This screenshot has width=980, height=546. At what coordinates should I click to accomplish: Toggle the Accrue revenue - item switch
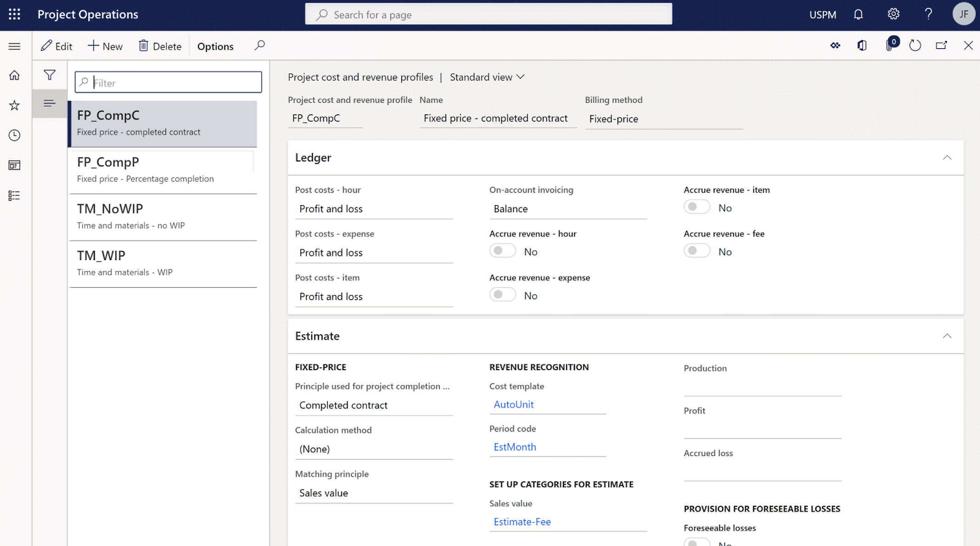click(x=695, y=207)
